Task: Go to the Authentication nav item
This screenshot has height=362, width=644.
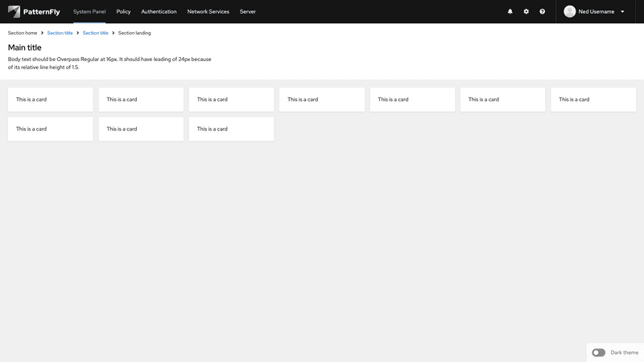Action: tap(159, 12)
